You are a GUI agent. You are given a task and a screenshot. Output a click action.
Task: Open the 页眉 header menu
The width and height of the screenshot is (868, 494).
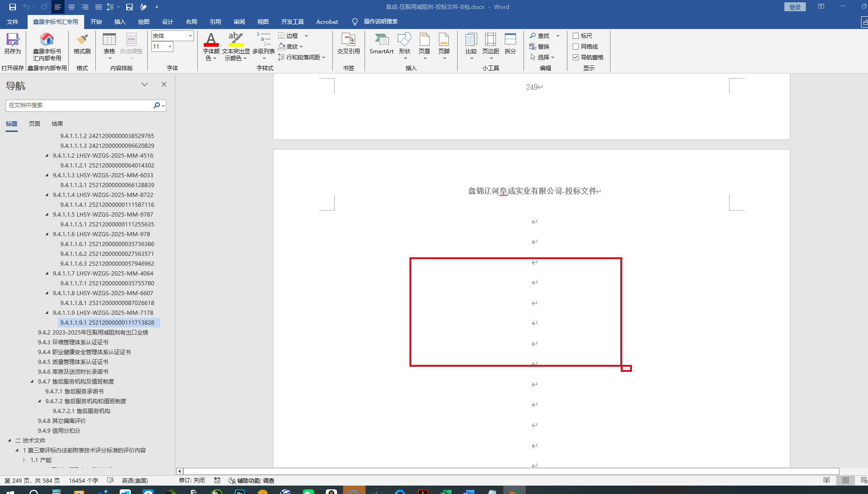[x=424, y=46]
